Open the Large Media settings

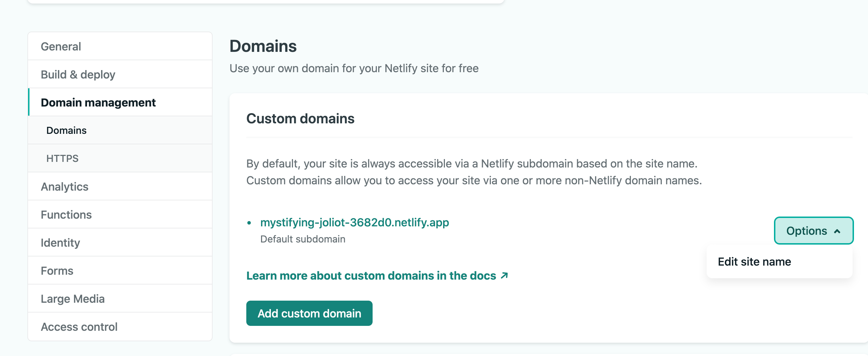pyautogui.click(x=73, y=299)
